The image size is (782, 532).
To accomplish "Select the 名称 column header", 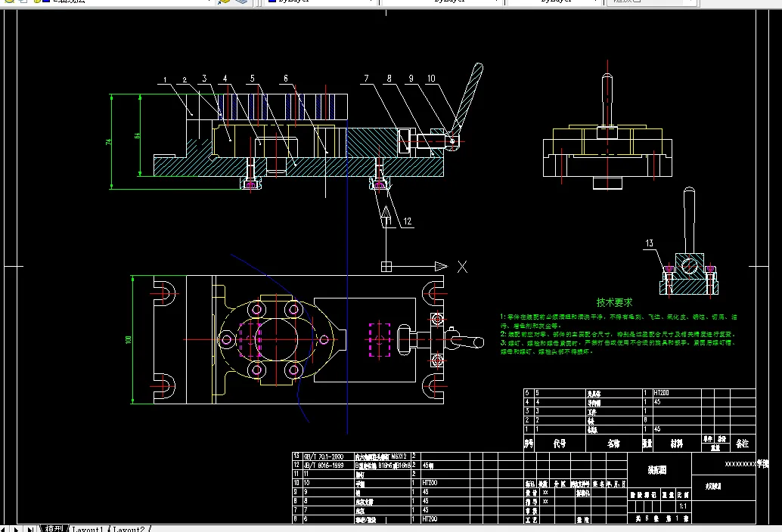I will 613,443.
